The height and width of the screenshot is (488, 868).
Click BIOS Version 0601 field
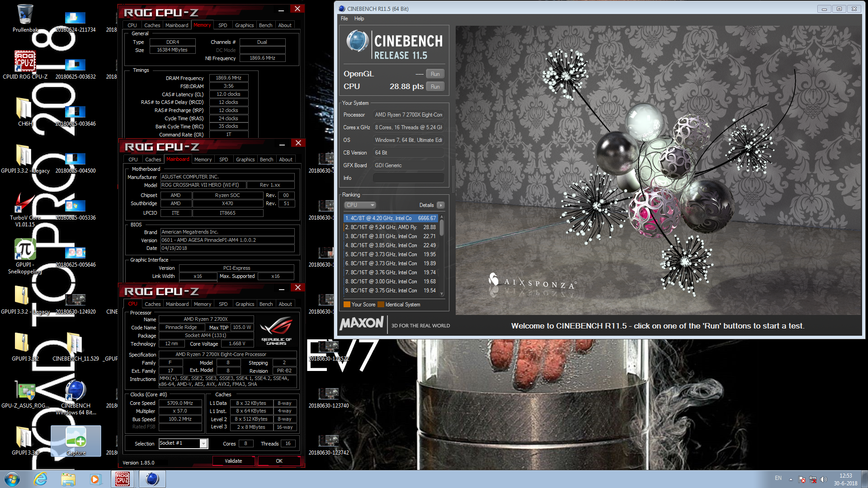pyautogui.click(x=227, y=240)
